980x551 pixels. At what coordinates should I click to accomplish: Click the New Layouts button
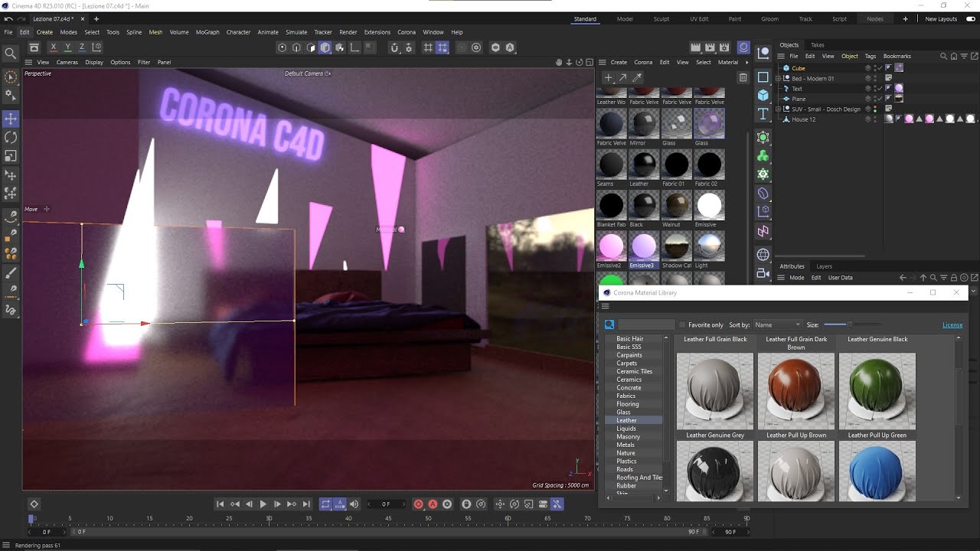[x=941, y=19]
